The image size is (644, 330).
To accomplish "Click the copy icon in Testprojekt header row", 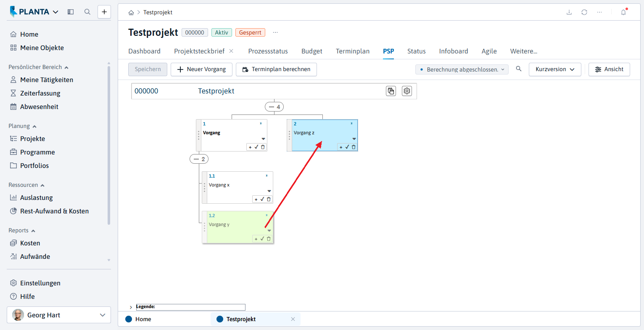I will point(391,91).
